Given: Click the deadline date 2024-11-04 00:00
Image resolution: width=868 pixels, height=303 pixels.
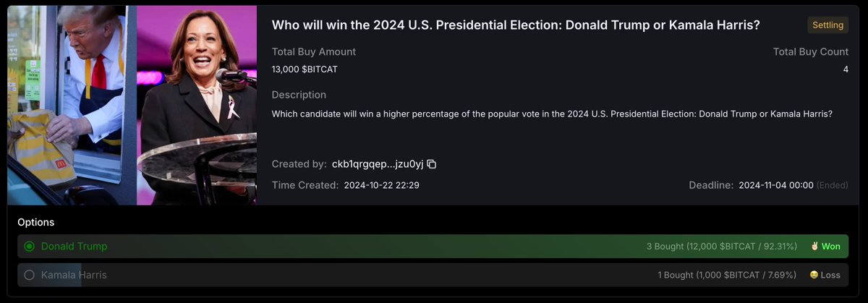Looking at the screenshot, I should pyautogui.click(x=776, y=185).
